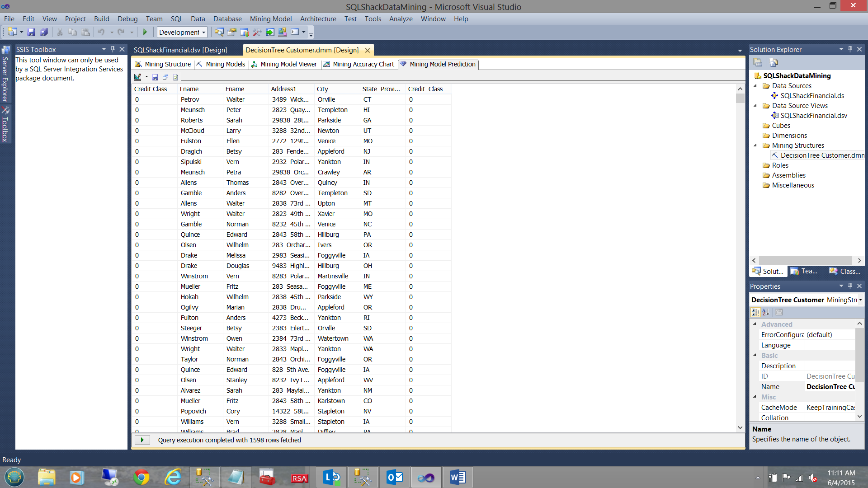
Task: Click the Show All Files icon
Action: click(774, 62)
